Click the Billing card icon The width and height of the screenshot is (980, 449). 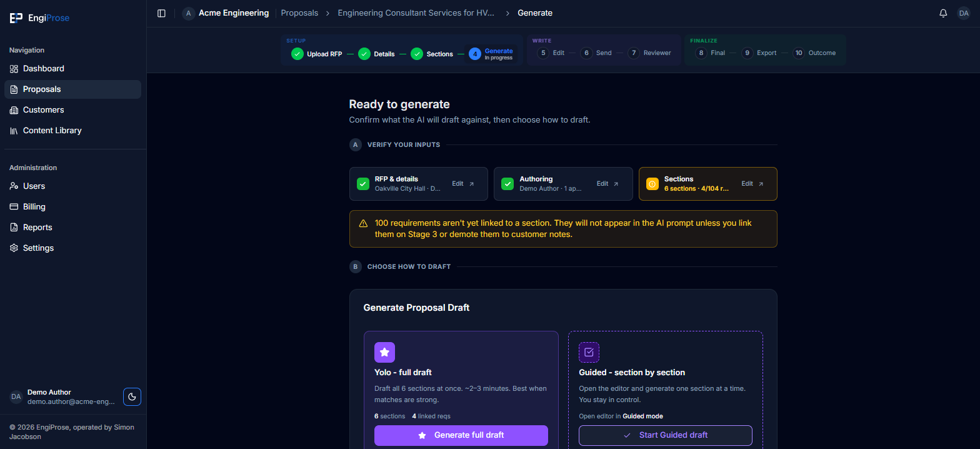tap(14, 207)
